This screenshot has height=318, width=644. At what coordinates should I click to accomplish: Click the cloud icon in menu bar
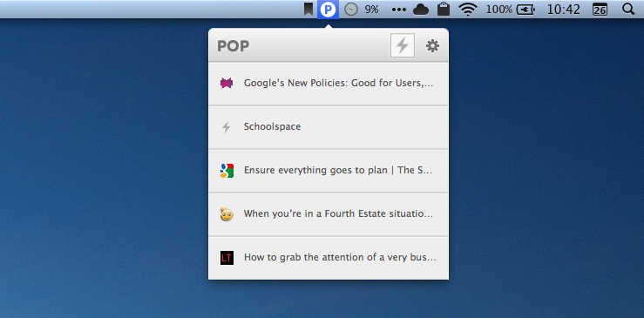[x=421, y=10]
